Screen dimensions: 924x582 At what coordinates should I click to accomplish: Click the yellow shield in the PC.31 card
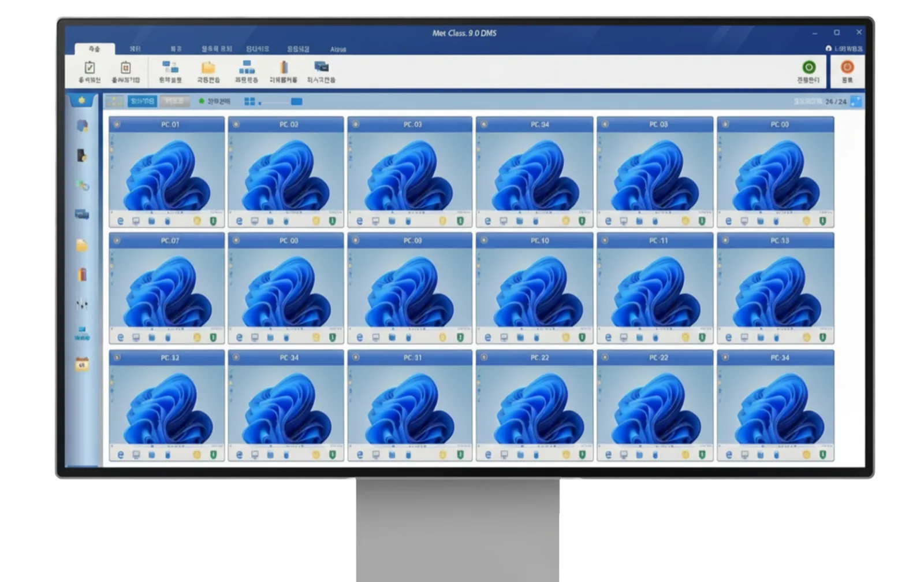[443, 455]
